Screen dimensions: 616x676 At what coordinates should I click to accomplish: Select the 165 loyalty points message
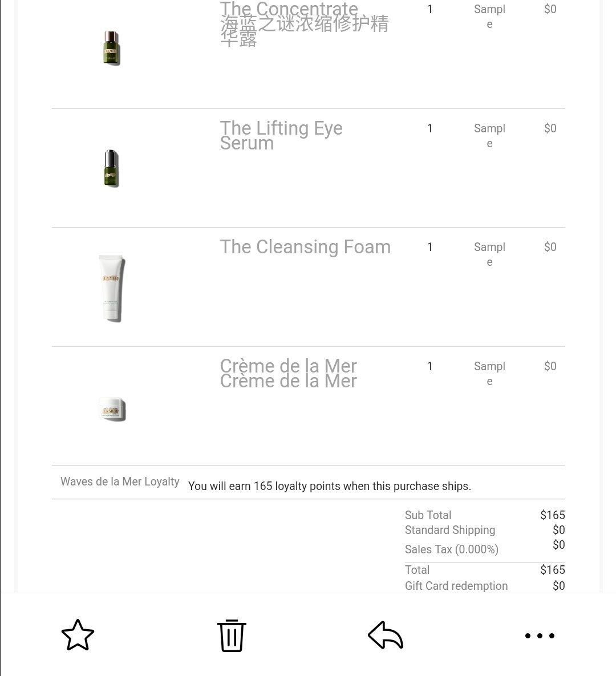click(329, 486)
